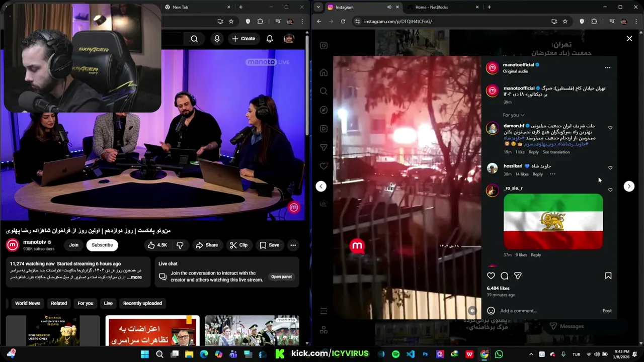The height and width of the screenshot is (362, 644).
Task: Unmute the Instagram reel video
Action: (x=472, y=311)
